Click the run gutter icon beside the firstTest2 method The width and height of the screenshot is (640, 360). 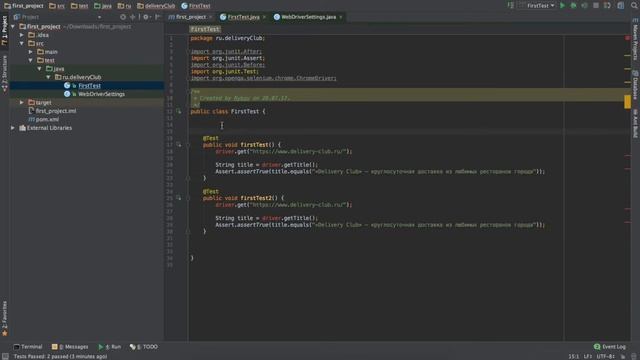click(x=178, y=198)
